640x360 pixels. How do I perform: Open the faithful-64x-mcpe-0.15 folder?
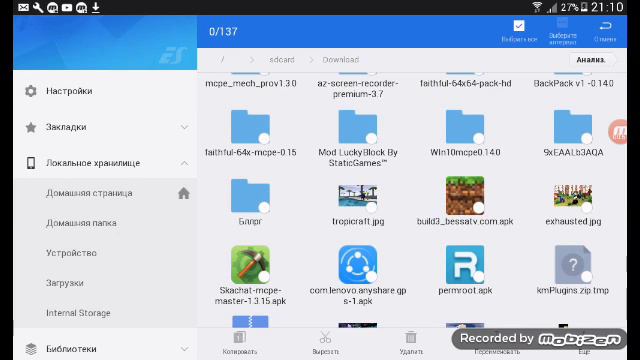250,127
